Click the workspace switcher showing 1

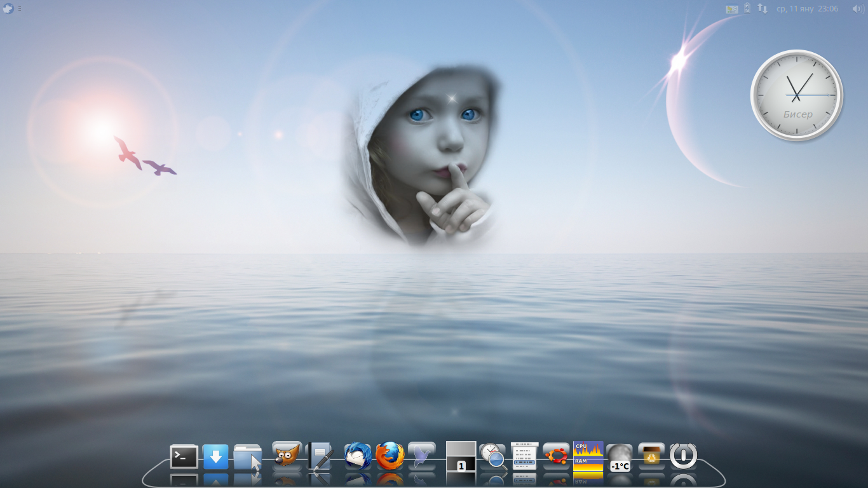pos(461,456)
